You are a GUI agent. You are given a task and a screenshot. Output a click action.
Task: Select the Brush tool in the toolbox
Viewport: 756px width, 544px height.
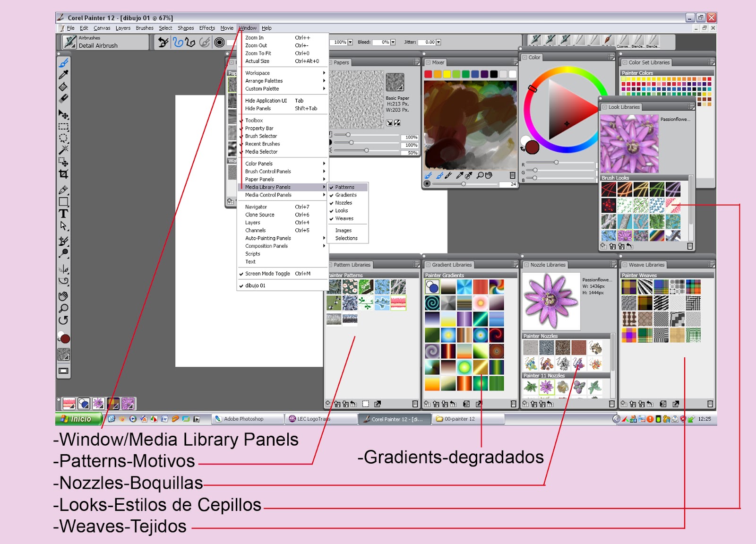[x=63, y=63]
